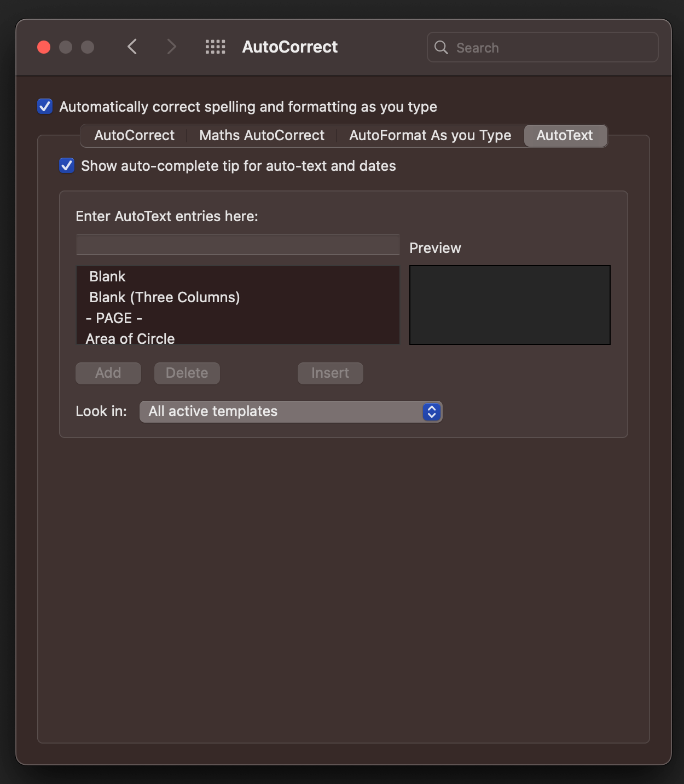
Task: Click the AutoText entry input field
Action: [x=238, y=245]
